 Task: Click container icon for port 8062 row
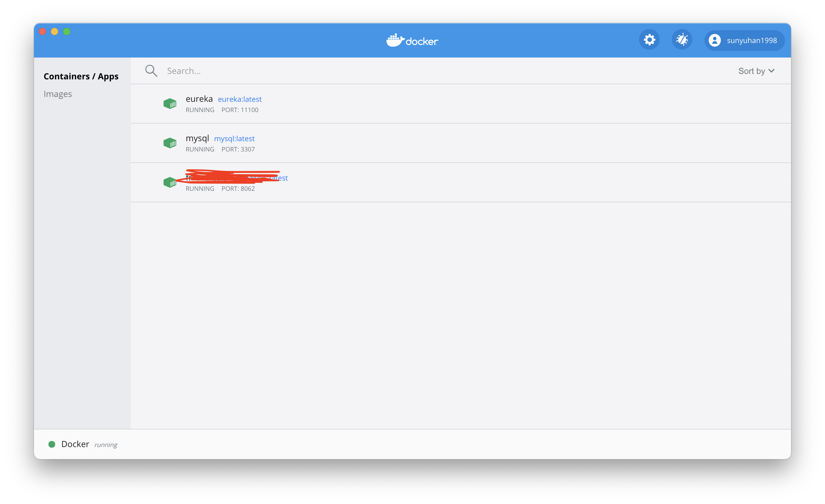[170, 183]
